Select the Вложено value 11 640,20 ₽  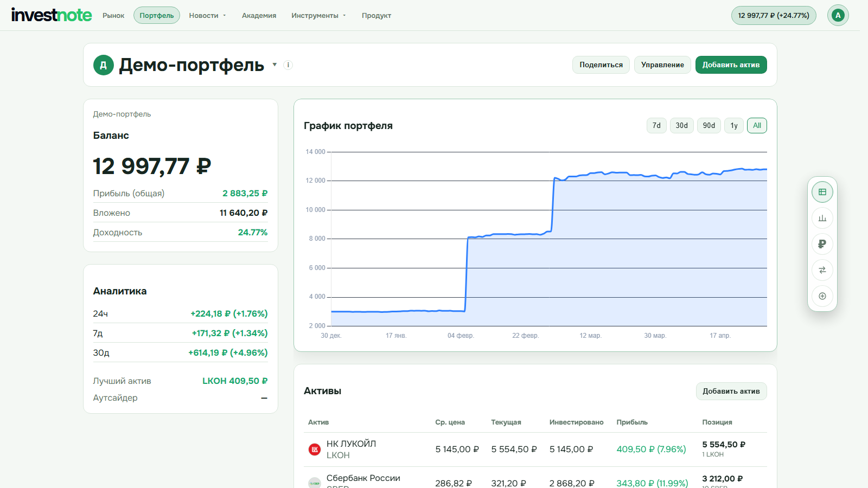[x=244, y=213]
